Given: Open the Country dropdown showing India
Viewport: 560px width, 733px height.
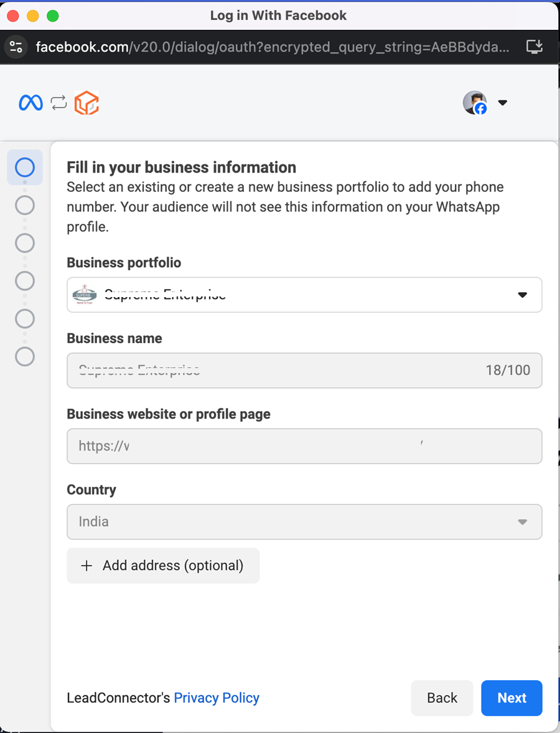Looking at the screenshot, I should tap(304, 522).
